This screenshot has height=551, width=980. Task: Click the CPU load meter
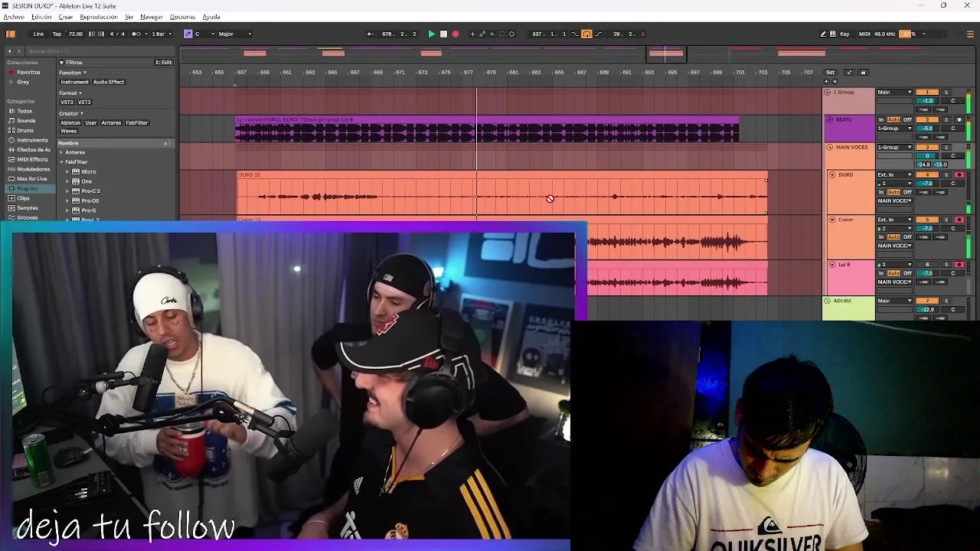point(907,34)
